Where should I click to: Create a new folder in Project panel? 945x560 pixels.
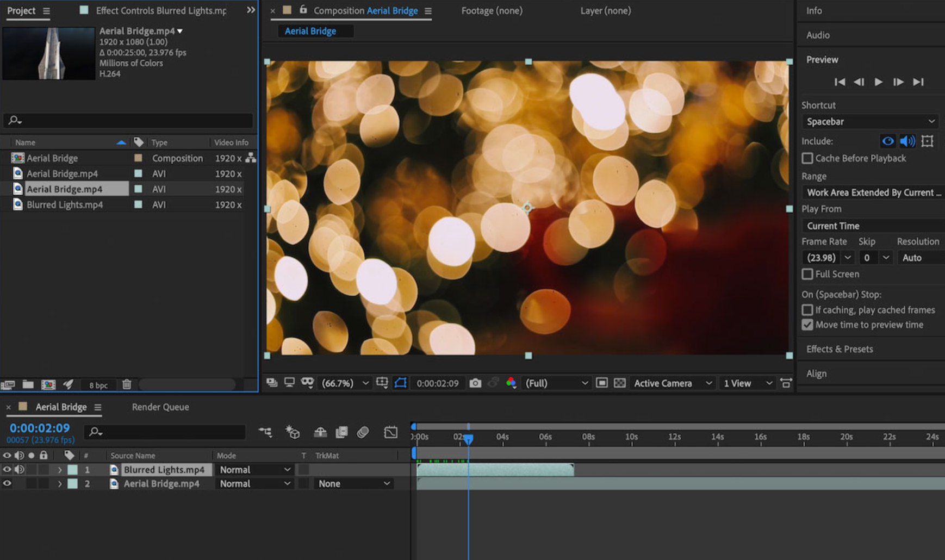coord(28,385)
